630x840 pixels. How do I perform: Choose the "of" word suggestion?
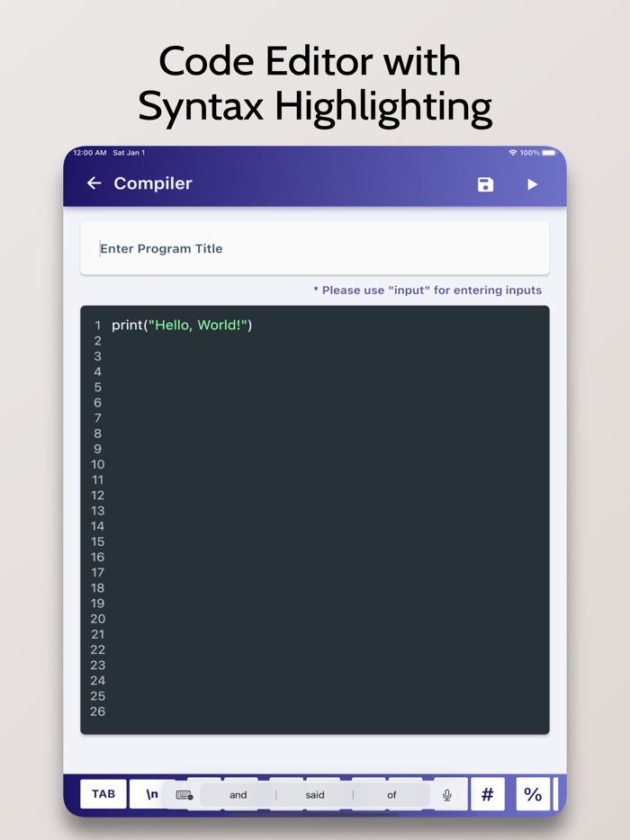point(391,795)
